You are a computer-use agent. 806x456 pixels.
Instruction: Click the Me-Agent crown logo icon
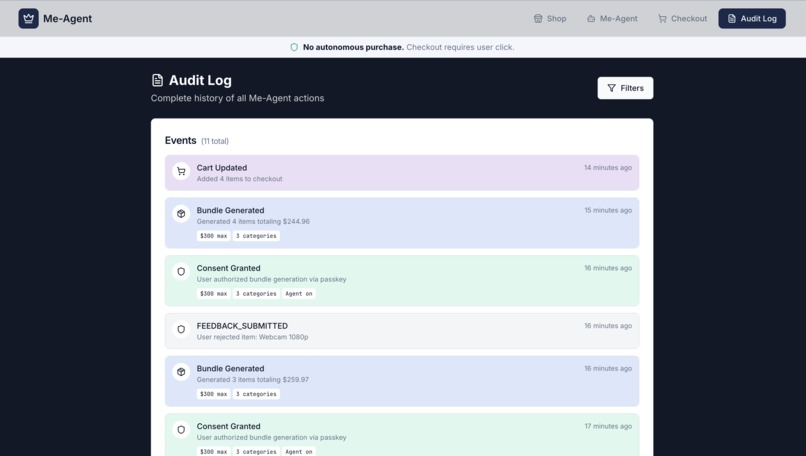[x=28, y=19]
